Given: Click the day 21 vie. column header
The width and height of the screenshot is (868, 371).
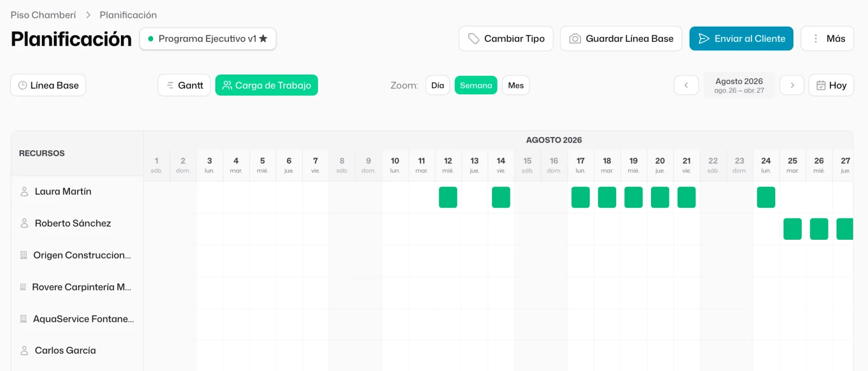Looking at the screenshot, I should [x=687, y=165].
